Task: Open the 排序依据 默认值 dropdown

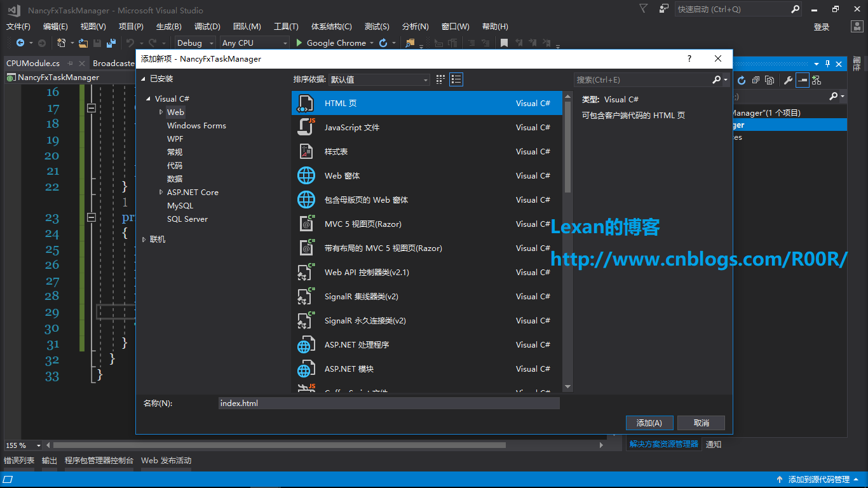Action: click(x=379, y=79)
